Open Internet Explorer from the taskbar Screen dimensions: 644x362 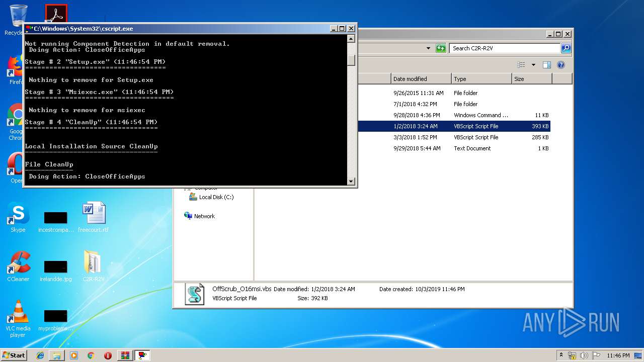(40, 355)
